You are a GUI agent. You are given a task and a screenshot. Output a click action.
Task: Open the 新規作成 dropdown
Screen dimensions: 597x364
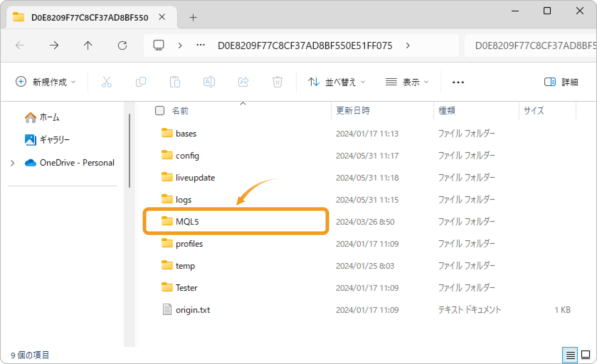[46, 82]
